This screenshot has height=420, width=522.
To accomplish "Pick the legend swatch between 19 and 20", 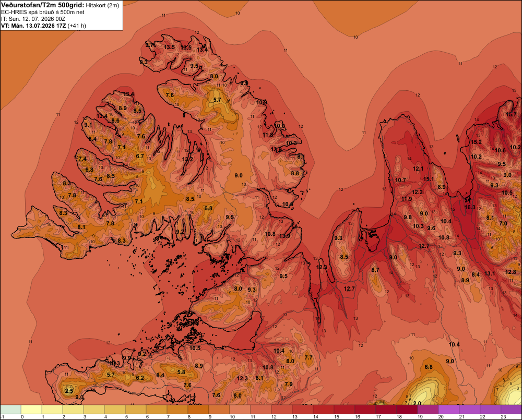I will point(428,410).
